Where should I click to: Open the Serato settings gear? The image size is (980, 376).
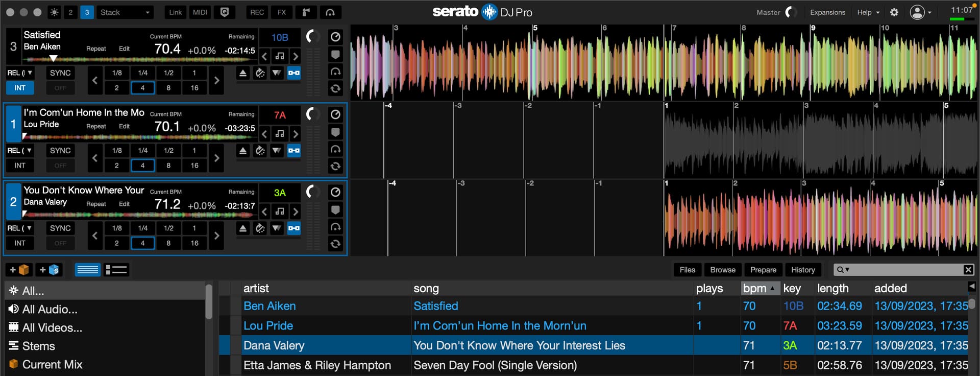[894, 12]
